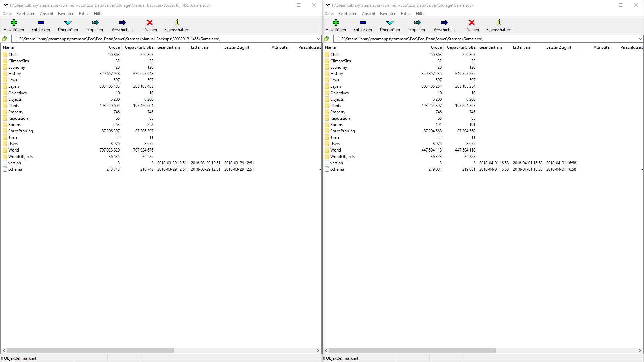
Task: Open Favoriten menu in right window
Action: coord(388,14)
